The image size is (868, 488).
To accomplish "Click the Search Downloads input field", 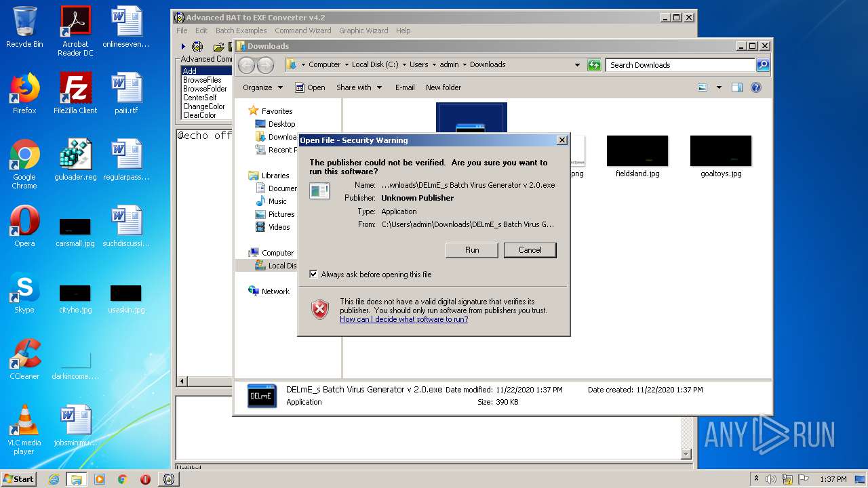I will point(680,65).
